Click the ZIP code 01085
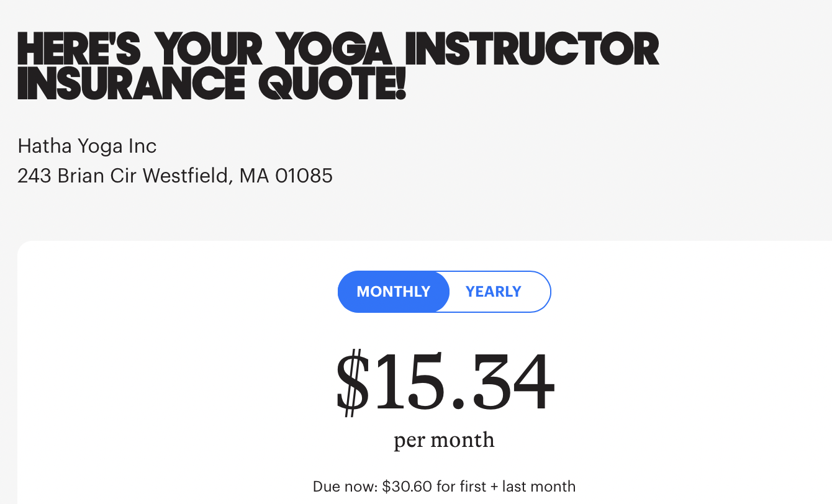The image size is (832, 504). click(x=304, y=176)
